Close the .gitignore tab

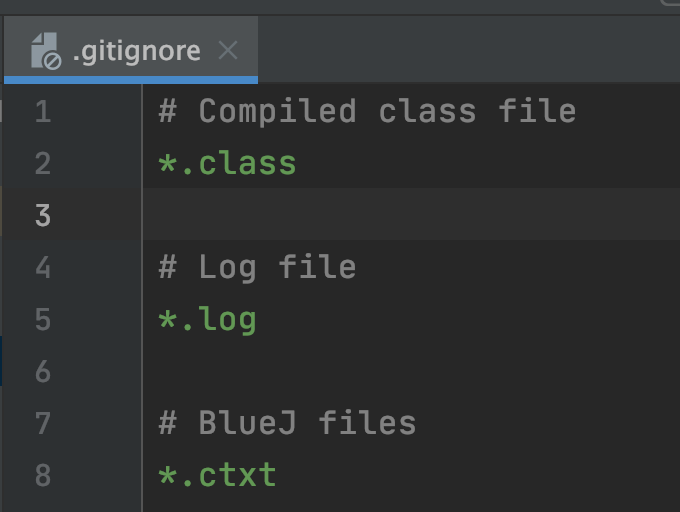point(228,50)
